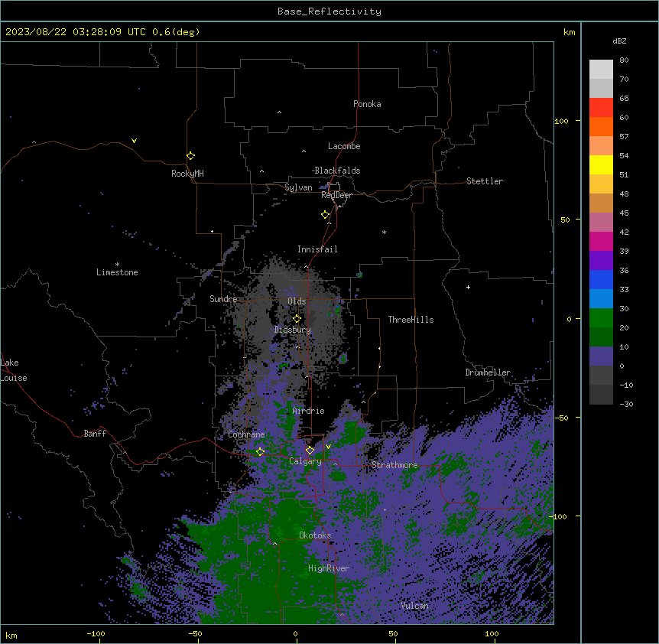Pick the bright yellow 51-54 dBZ legend swatch
The width and height of the screenshot is (659, 644).
coord(601,164)
